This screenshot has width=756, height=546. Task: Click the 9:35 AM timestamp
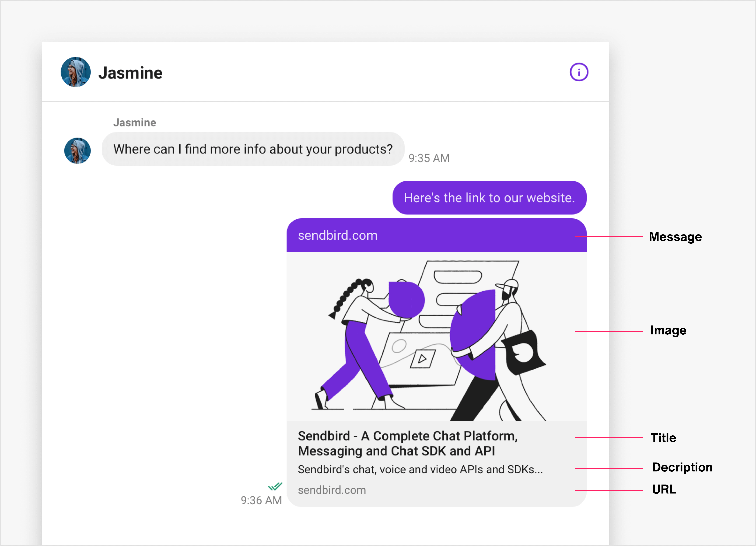(429, 158)
